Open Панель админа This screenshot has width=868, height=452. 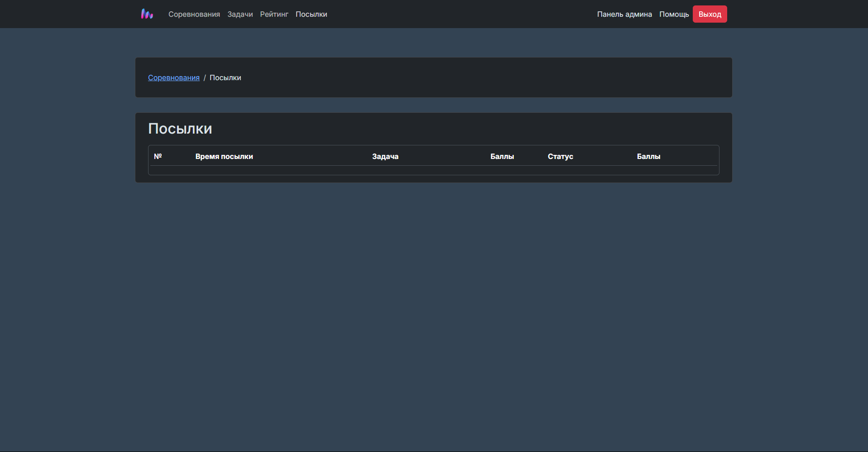(x=624, y=14)
